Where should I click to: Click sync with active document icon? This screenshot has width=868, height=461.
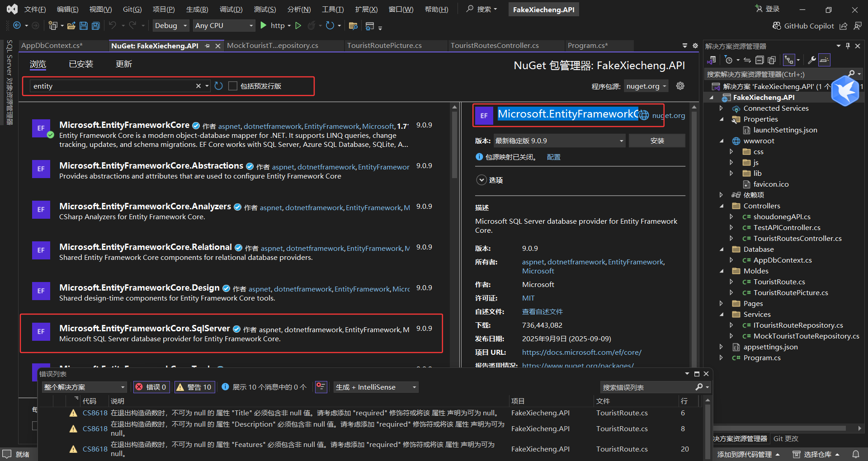[747, 60]
